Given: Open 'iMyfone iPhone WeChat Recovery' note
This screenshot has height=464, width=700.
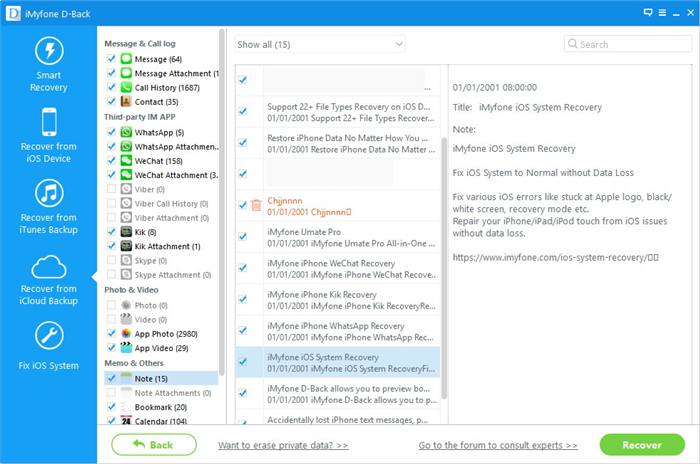Looking at the screenshot, I should click(x=351, y=268).
